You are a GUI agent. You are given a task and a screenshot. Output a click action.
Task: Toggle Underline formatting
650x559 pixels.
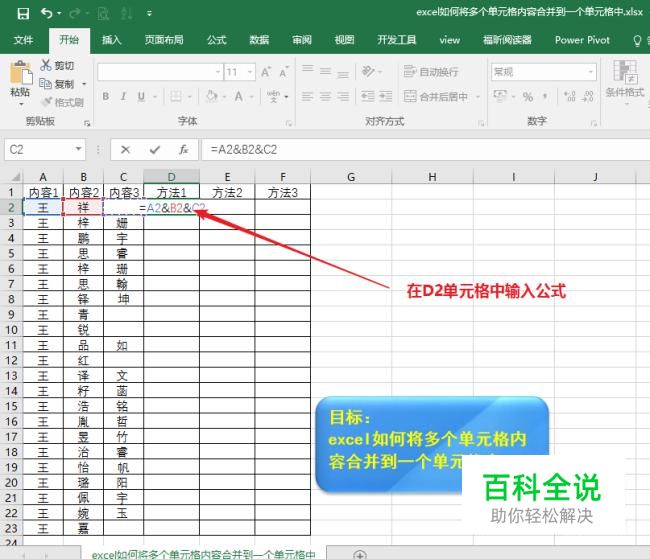click(141, 97)
